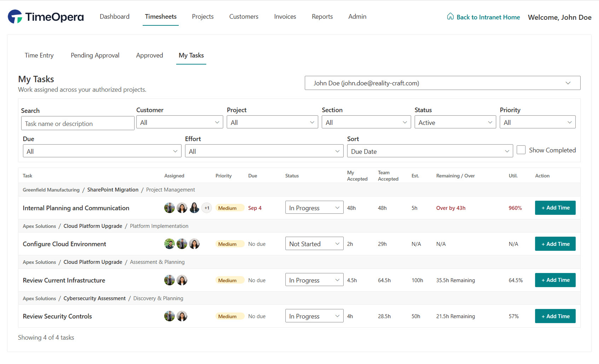Click the red Sep 4 due date
The width and height of the screenshot is (599, 364).
point(255,208)
